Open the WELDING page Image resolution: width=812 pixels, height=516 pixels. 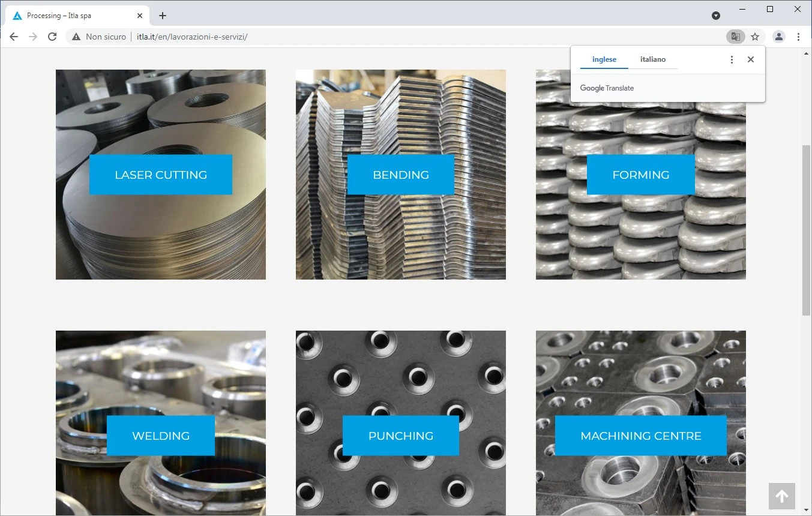161,436
